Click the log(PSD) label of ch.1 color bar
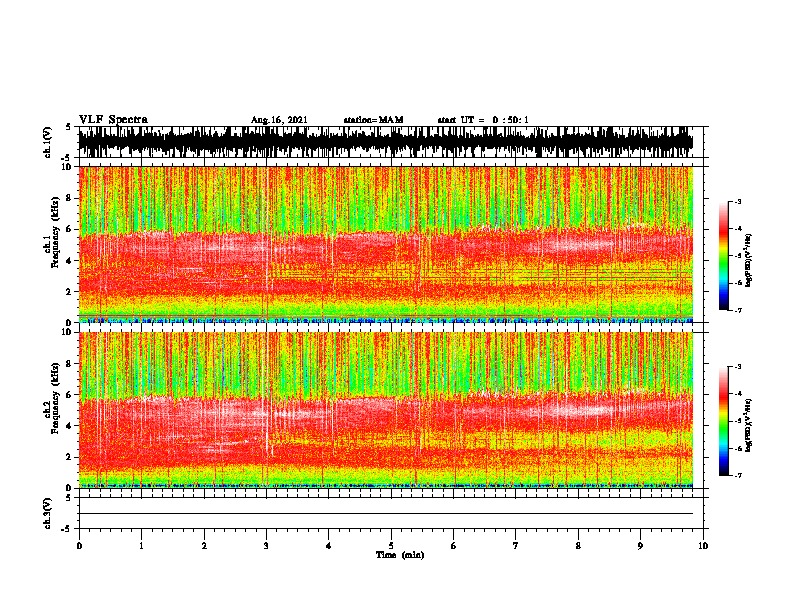Screen dimensions: 792x612 tap(748, 260)
